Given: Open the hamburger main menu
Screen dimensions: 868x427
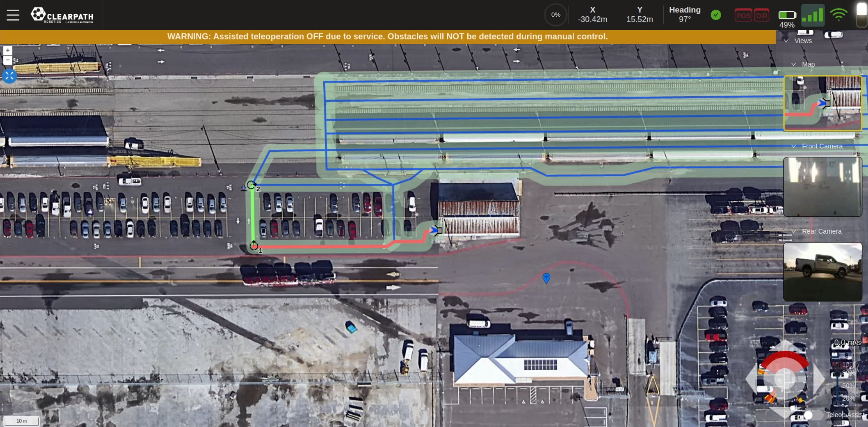Looking at the screenshot, I should pos(13,15).
